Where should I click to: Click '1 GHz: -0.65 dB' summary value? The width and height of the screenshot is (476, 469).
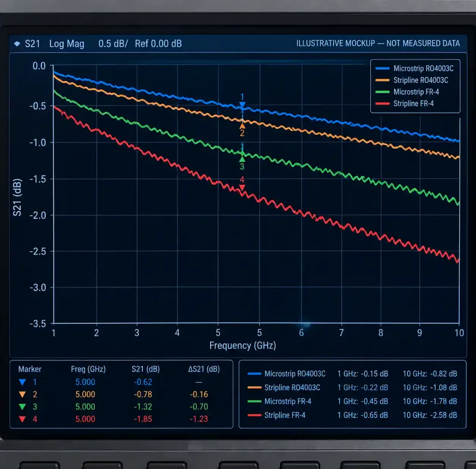pyautogui.click(x=363, y=415)
